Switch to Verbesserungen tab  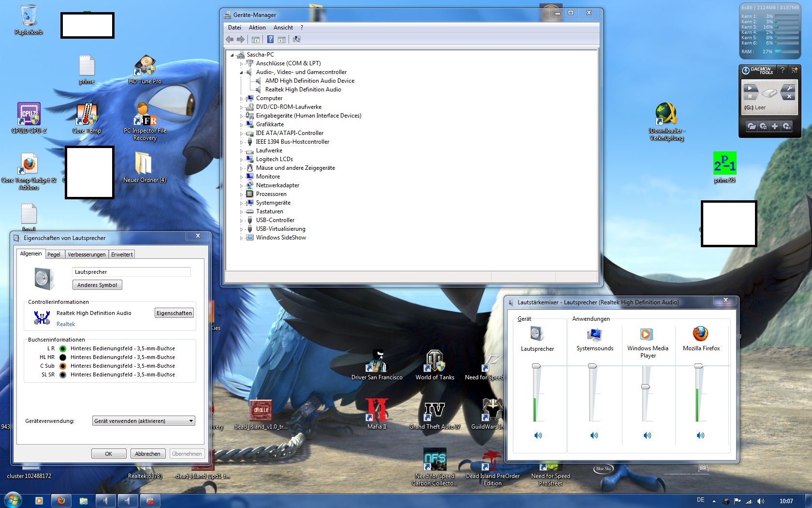pyautogui.click(x=87, y=254)
